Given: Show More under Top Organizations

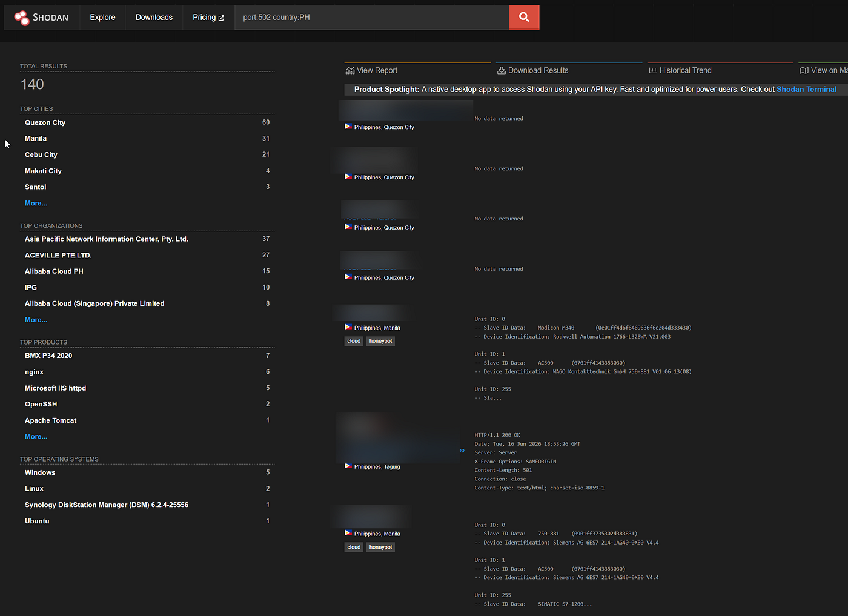Looking at the screenshot, I should pos(36,320).
